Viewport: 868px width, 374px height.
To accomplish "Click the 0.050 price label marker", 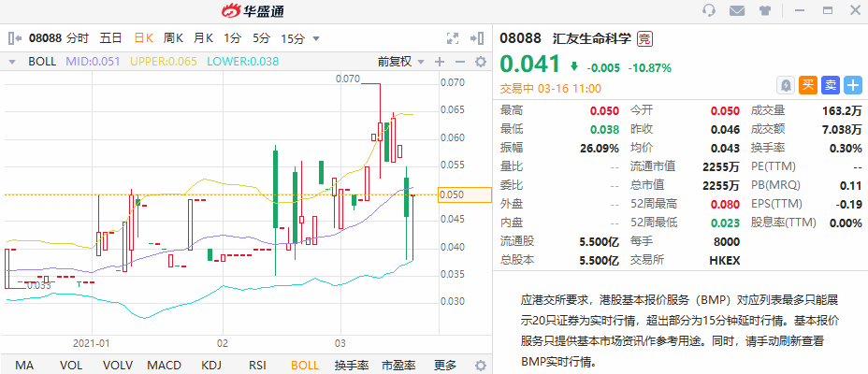I will [x=465, y=194].
